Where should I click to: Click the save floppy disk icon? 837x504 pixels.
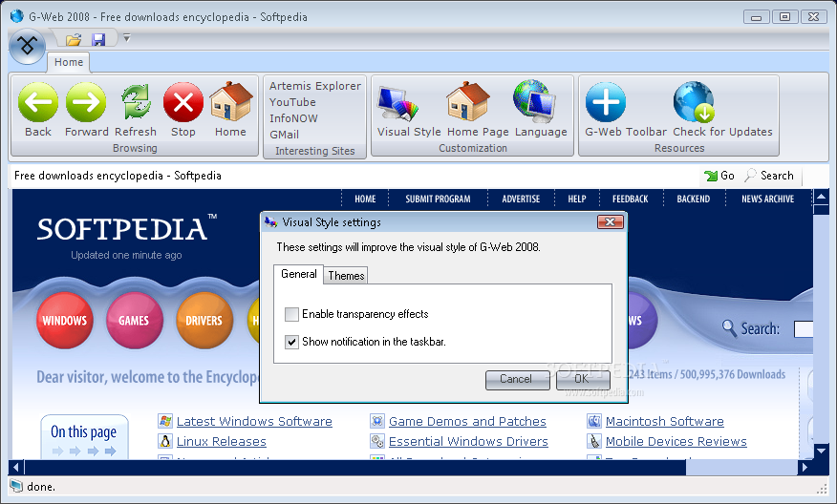click(98, 39)
